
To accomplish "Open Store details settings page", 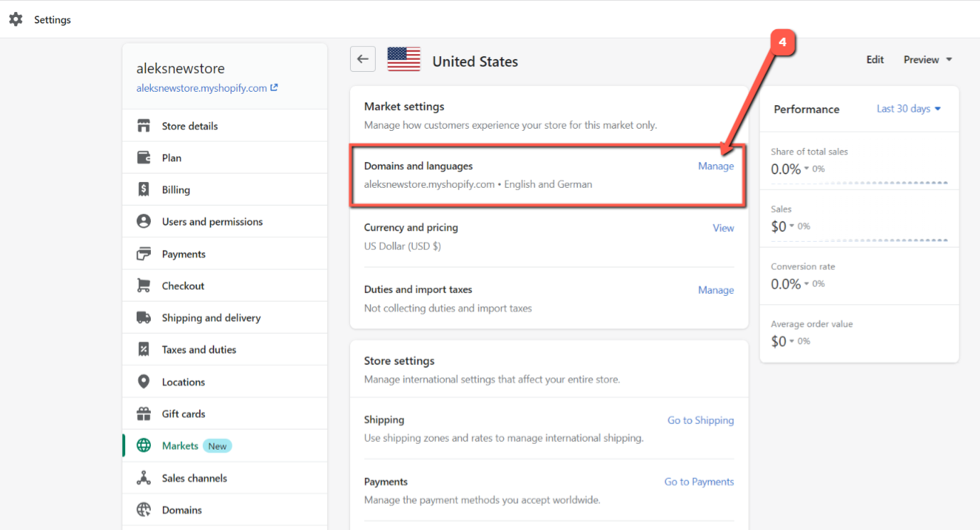I will click(225, 126).
